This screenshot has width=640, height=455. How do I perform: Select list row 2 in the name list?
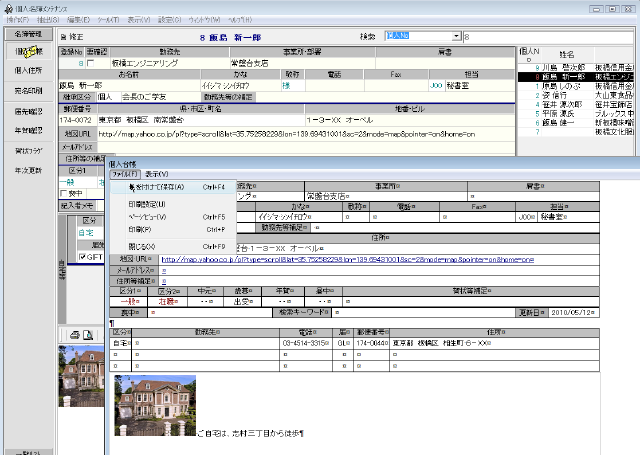click(576, 95)
